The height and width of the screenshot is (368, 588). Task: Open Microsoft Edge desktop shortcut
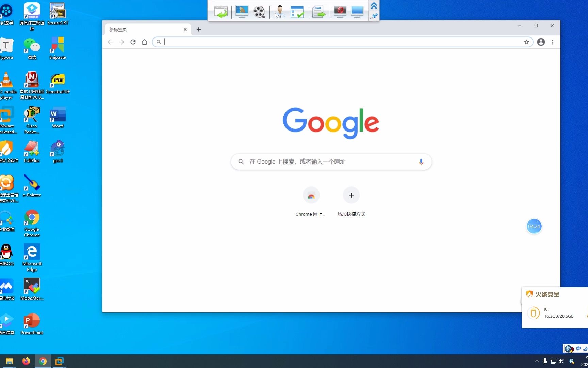[32, 258]
